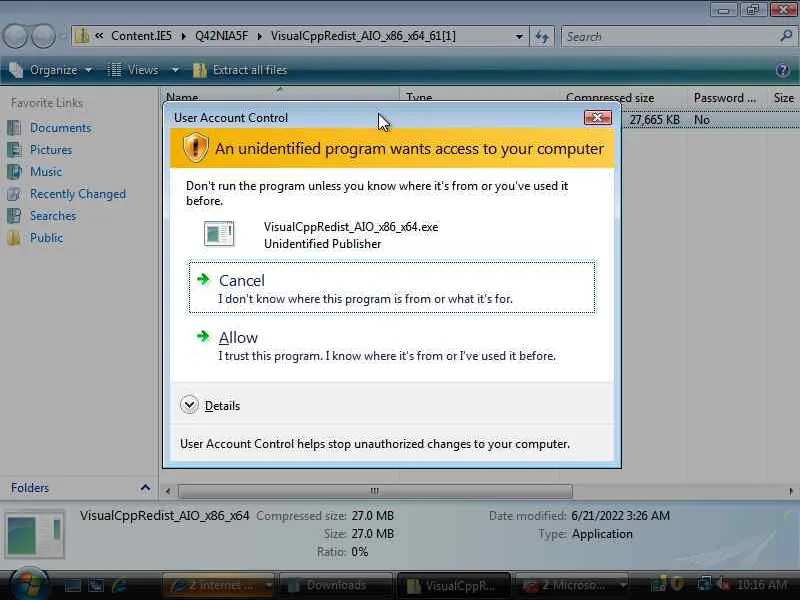Open Public favorite link
This screenshot has height=600, width=800.
pyautogui.click(x=46, y=238)
